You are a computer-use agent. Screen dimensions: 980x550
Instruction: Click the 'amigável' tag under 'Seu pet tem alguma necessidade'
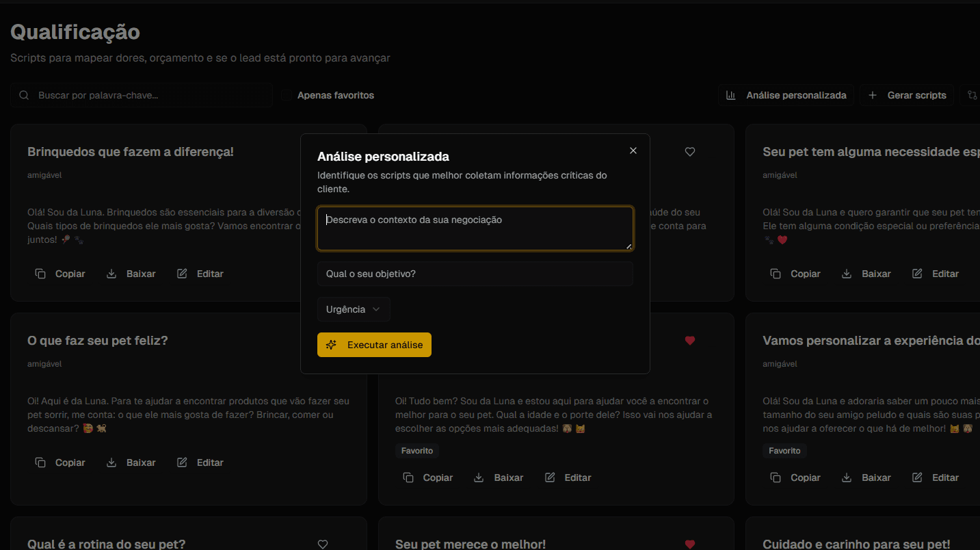point(780,175)
